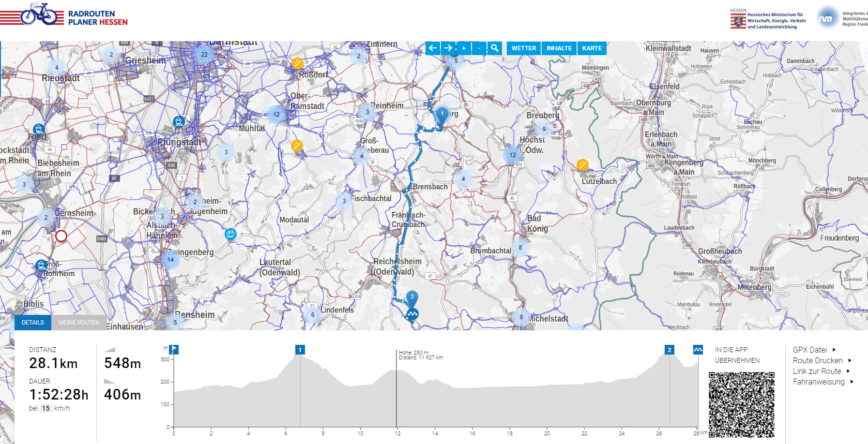Select the DETAILS tab
The height and width of the screenshot is (444, 868).
click(x=33, y=323)
